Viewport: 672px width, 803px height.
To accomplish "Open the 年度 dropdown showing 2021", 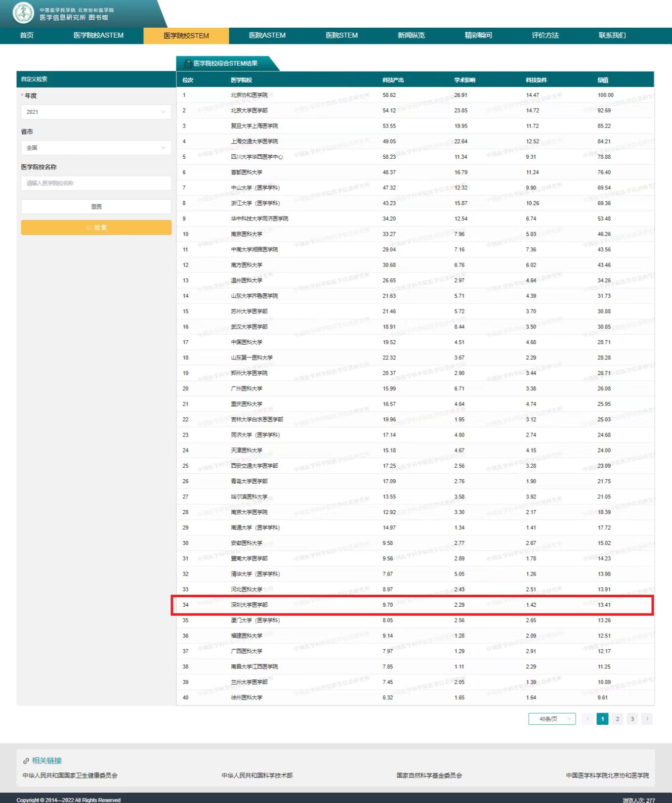I will 96,112.
